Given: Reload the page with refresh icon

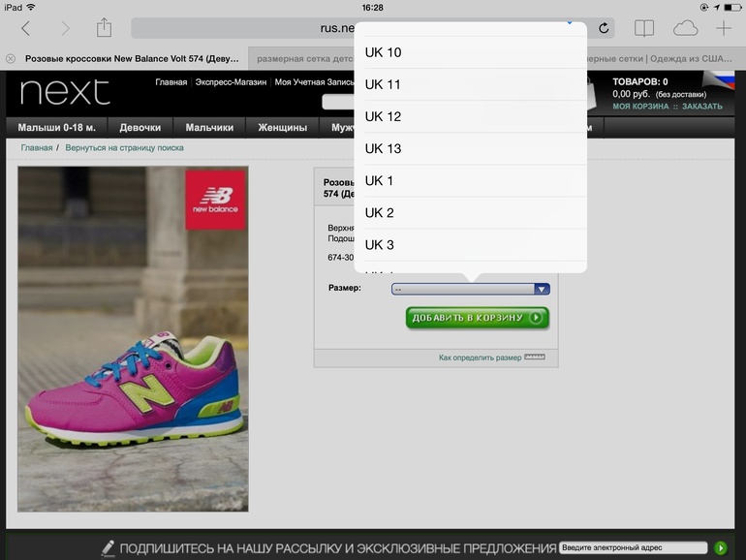Looking at the screenshot, I should (605, 28).
